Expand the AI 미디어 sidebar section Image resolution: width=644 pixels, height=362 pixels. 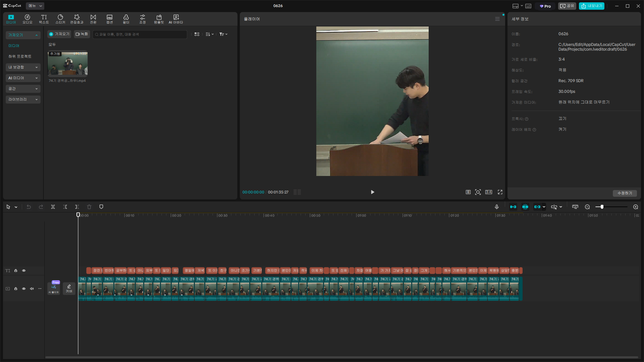tap(23, 78)
